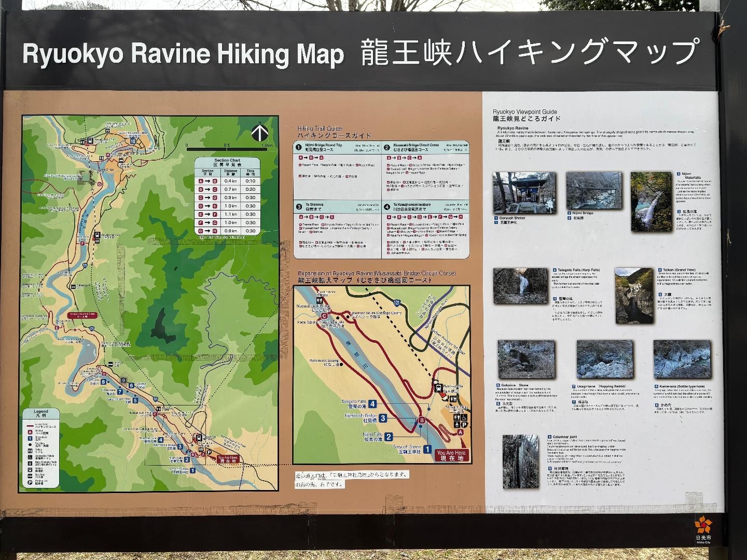Select marker 2 for Nijimi Falls

tap(388, 437)
